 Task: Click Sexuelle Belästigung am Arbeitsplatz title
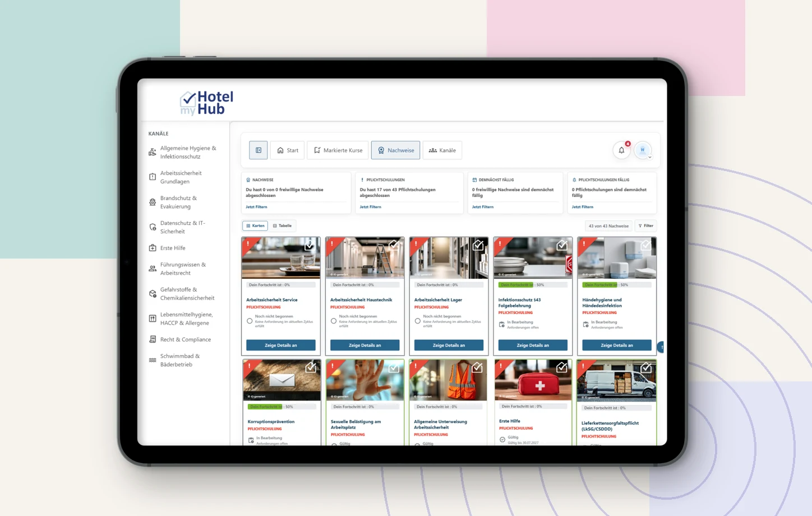(356, 425)
